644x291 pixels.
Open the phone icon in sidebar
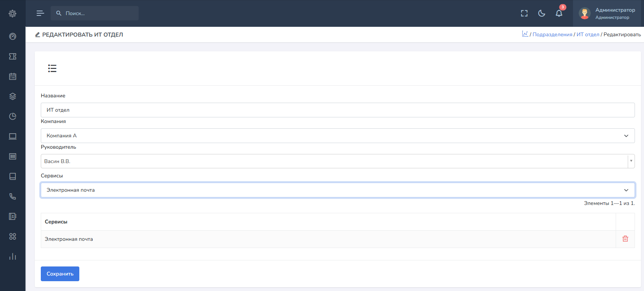point(12,196)
